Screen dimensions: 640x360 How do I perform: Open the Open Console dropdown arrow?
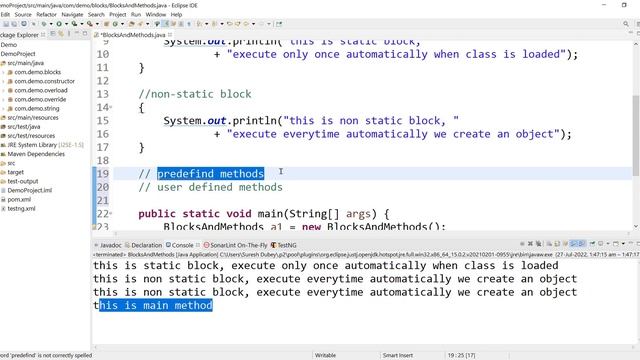click(623, 244)
